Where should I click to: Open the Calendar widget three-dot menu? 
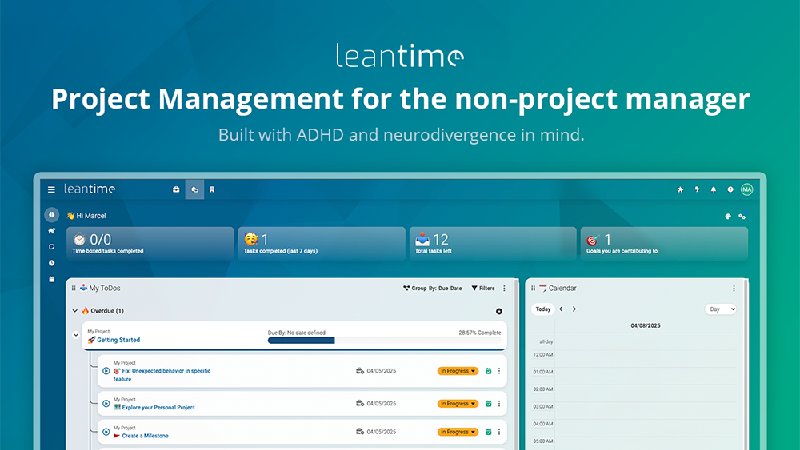(x=734, y=288)
